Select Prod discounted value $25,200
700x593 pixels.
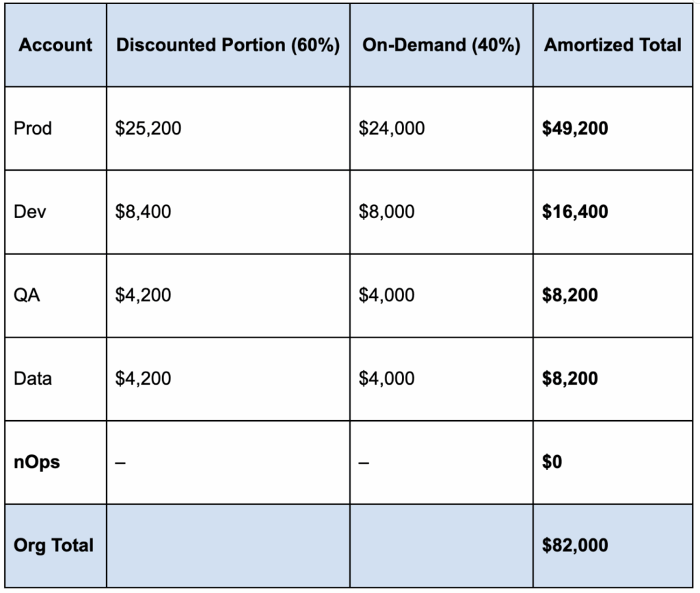coord(148,128)
